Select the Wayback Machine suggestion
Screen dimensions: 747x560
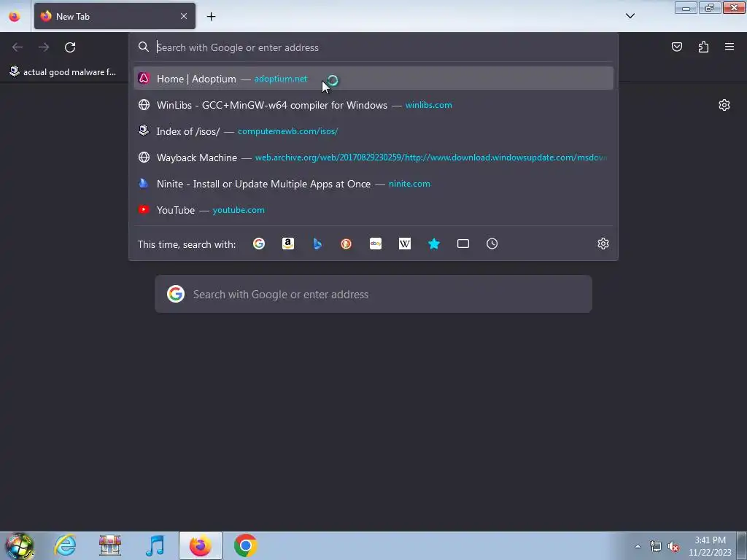click(x=373, y=157)
